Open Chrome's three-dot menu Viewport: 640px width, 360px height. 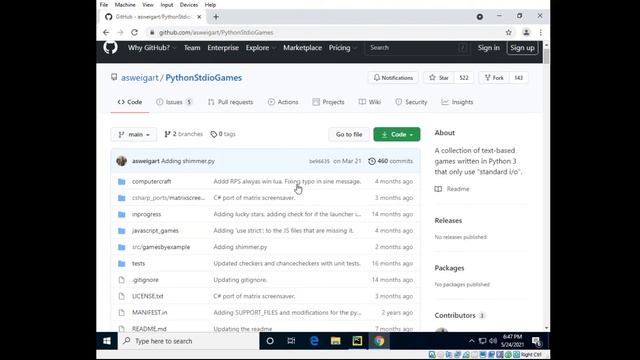[x=541, y=32]
